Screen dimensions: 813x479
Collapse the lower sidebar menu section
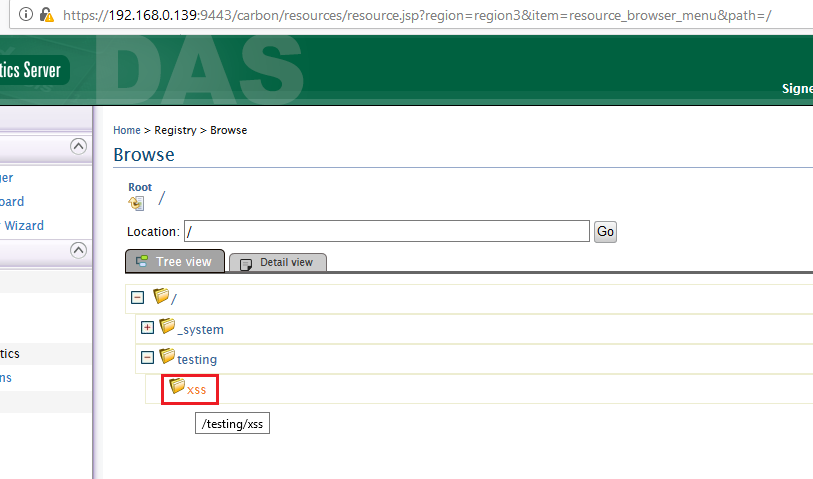point(78,250)
